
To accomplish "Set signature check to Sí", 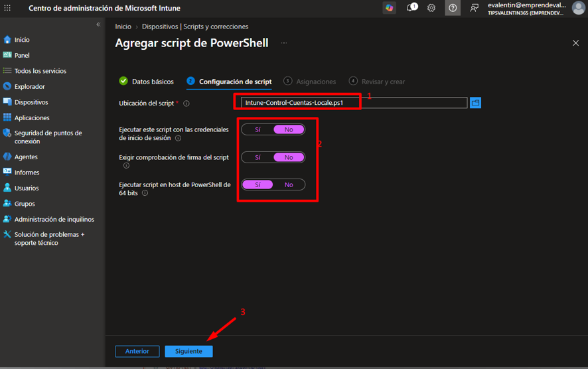I will 257,157.
